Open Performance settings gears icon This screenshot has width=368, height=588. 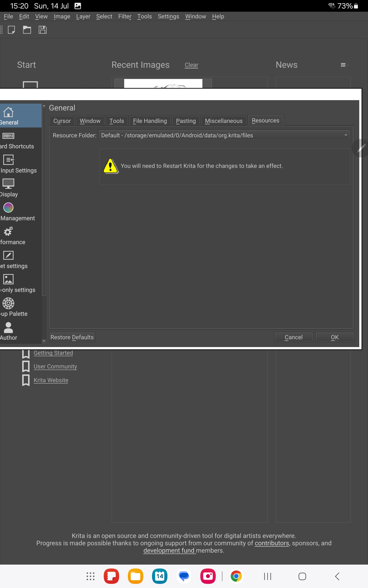(8, 231)
